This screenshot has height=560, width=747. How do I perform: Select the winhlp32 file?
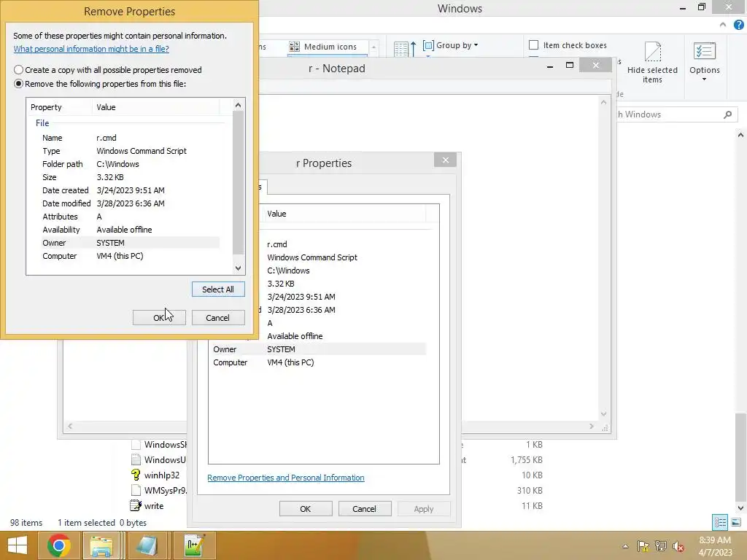[155, 475]
